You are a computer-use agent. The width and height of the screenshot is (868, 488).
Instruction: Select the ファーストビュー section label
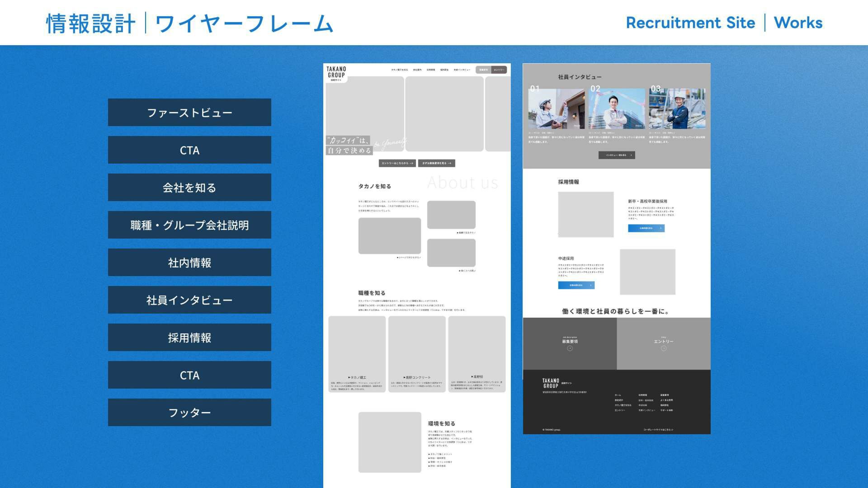coord(189,113)
